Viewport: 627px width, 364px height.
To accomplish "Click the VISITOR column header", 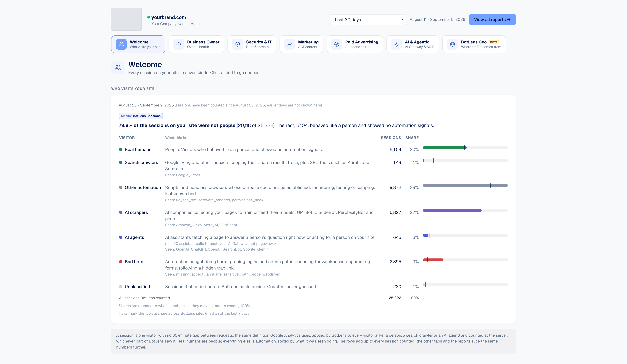I will [x=127, y=138].
